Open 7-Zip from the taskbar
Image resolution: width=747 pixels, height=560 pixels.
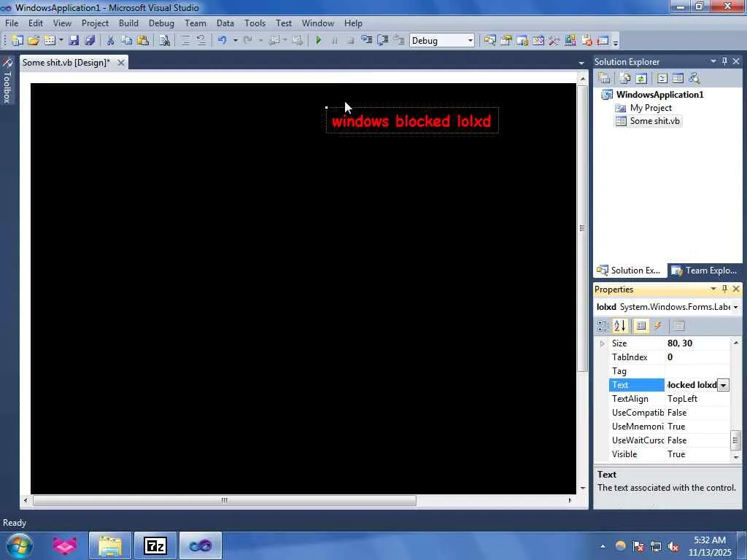click(155, 545)
